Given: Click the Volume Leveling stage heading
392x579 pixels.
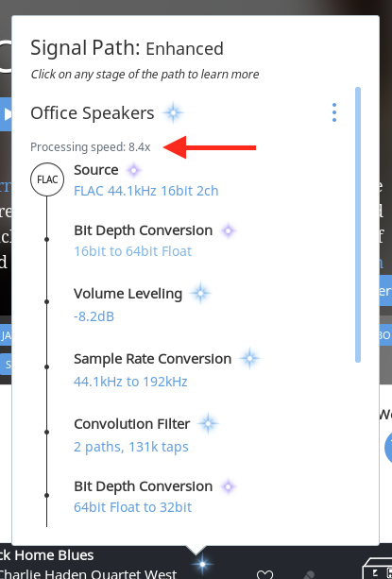Looking at the screenshot, I should [x=128, y=294].
